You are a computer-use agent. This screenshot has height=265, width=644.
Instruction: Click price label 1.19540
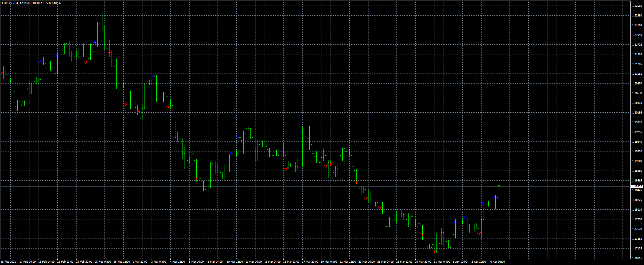pos(637,141)
